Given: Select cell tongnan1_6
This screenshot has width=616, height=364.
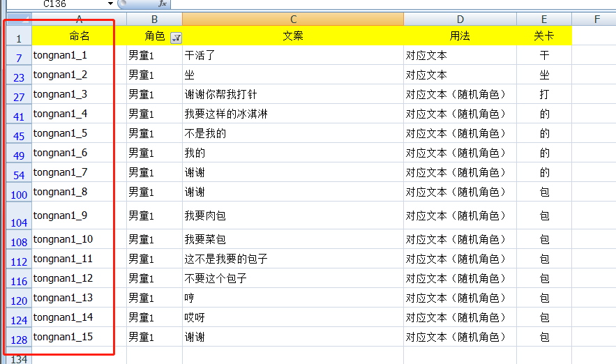Looking at the screenshot, I should tap(79, 153).
